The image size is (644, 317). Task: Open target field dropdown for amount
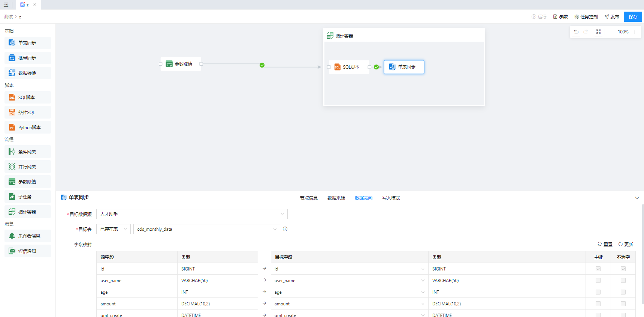[350, 303]
